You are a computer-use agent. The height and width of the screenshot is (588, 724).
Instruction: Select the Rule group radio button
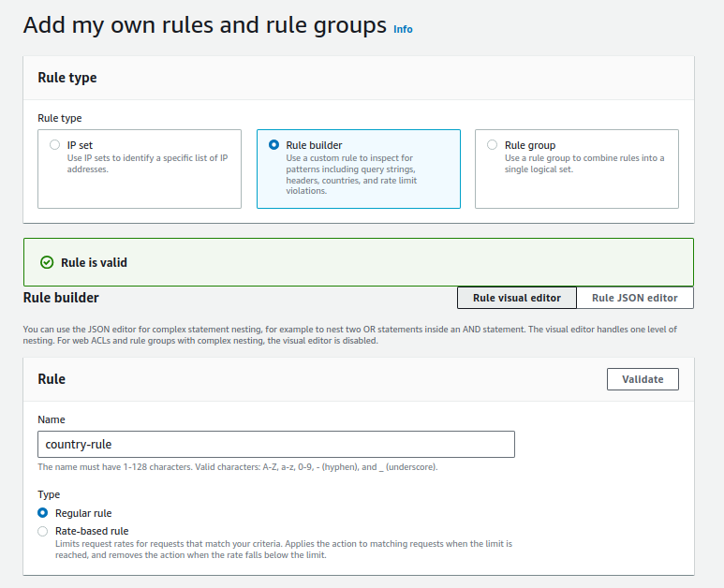point(492,145)
